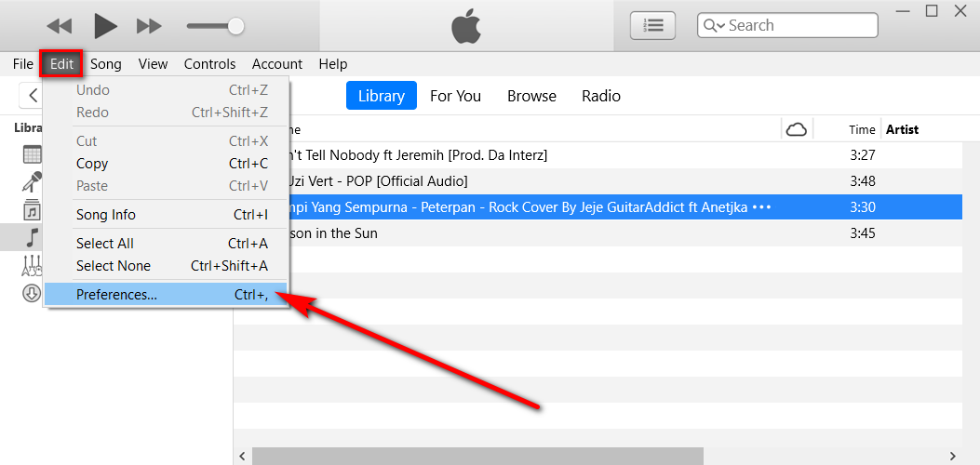Click the cloud status column header

coord(796,129)
